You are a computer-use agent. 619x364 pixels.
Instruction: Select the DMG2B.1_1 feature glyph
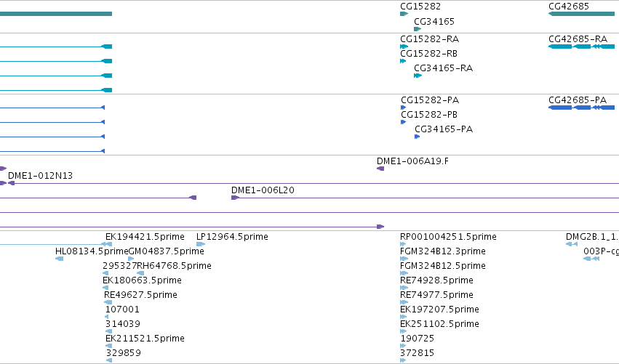pos(572,244)
